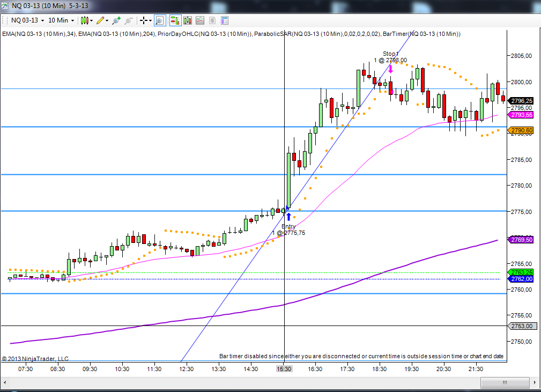Screen dimensions: 541x392
Task: Click the horizontal scrollbar right arrow
Action: [536, 382]
